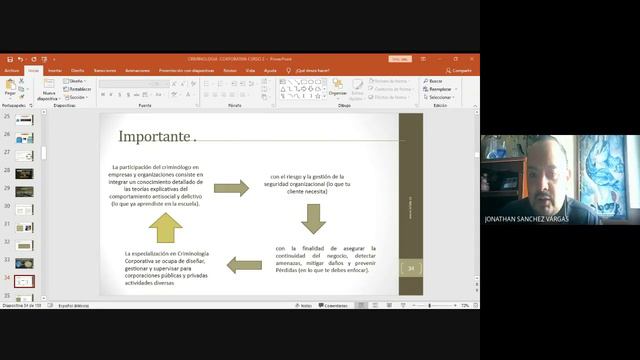Expand the shapes gallery More arrow
Image resolution: width=640 pixels, height=360 pixels.
pyautogui.click(x=324, y=96)
